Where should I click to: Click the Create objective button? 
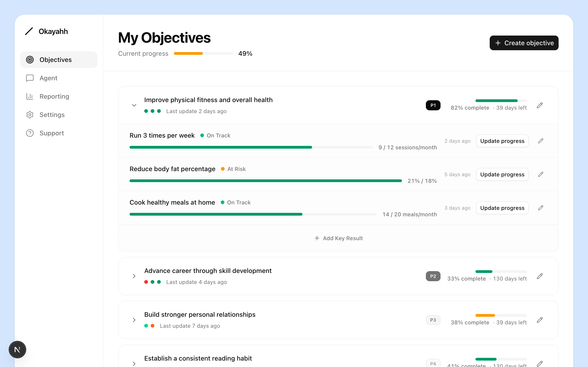tap(524, 43)
